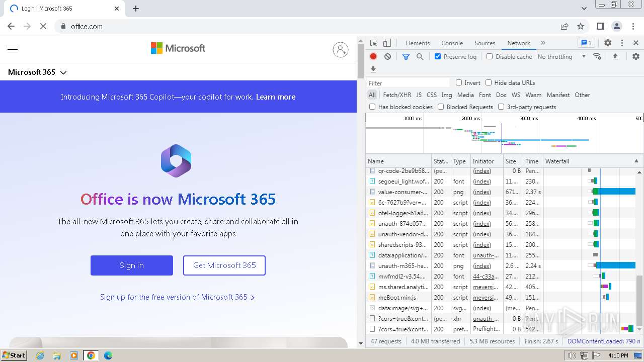Click the Microsoft logo

click(178, 48)
